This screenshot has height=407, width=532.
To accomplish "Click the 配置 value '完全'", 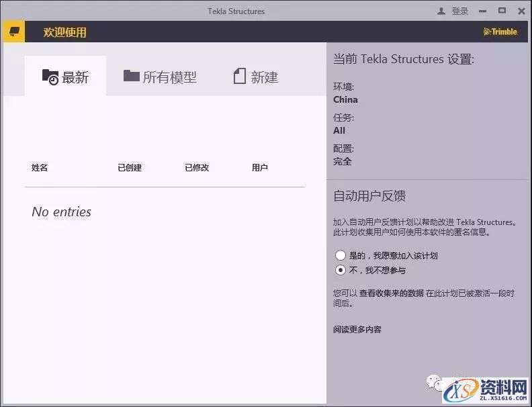I will 343,161.
